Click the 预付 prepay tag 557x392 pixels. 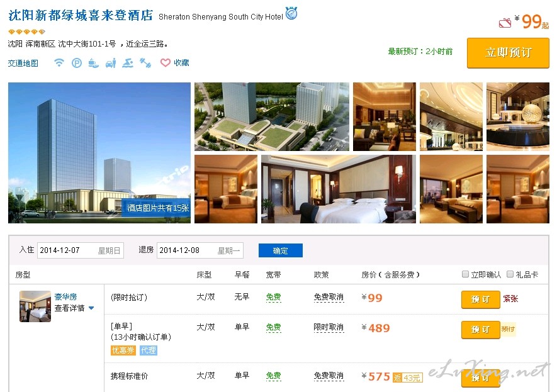click(508, 329)
